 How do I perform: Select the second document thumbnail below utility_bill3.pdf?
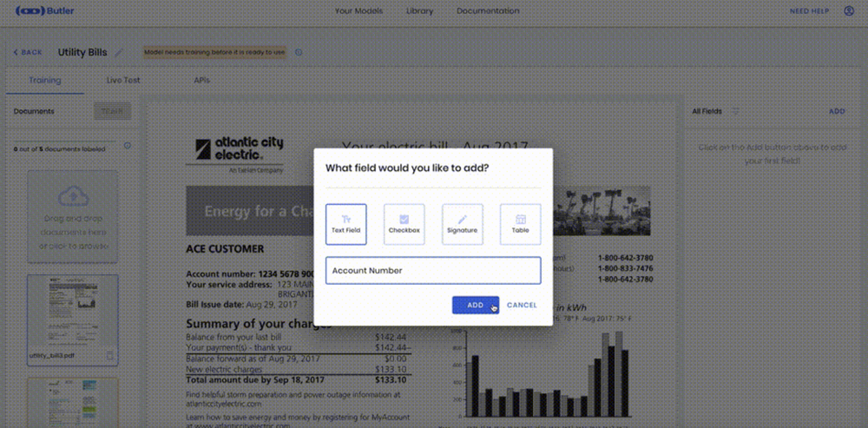tap(73, 403)
